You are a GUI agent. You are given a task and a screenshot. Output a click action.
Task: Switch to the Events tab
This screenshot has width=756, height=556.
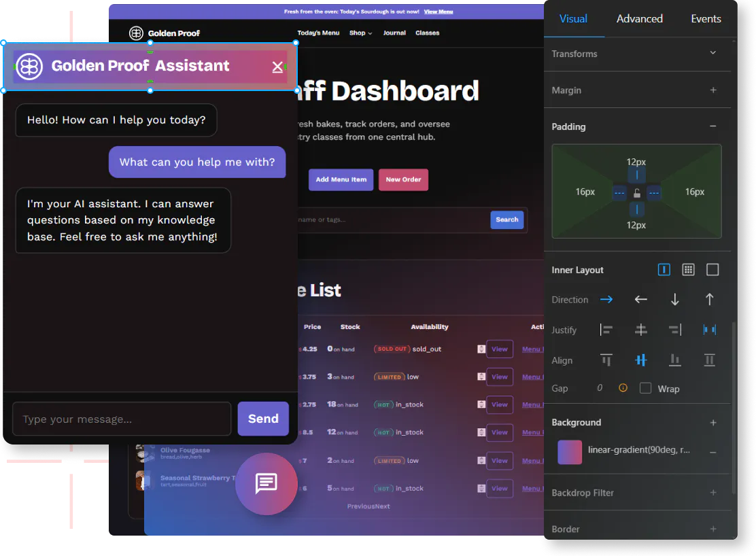pyautogui.click(x=706, y=19)
